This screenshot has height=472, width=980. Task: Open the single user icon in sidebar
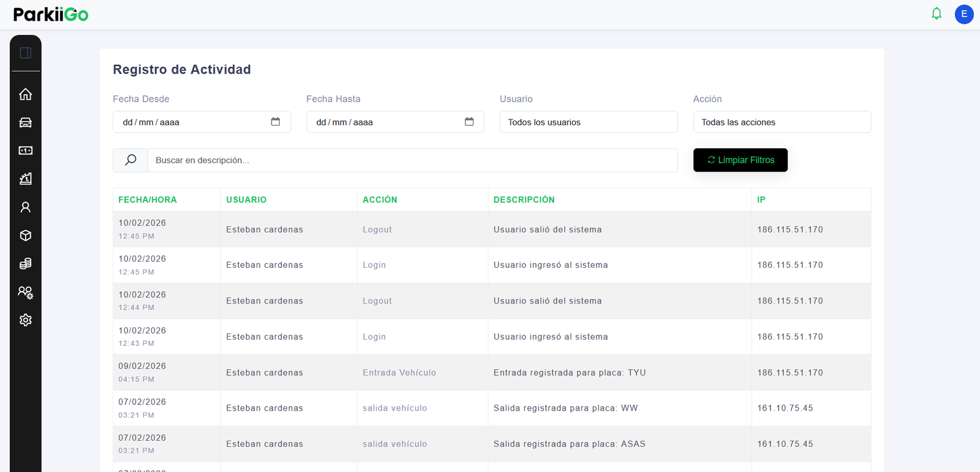[x=26, y=207]
